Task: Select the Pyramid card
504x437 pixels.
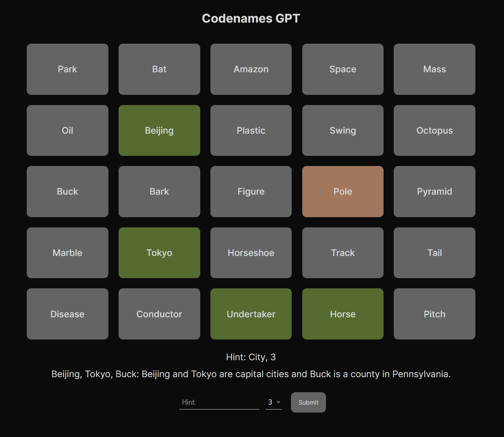Action: pyautogui.click(x=434, y=192)
